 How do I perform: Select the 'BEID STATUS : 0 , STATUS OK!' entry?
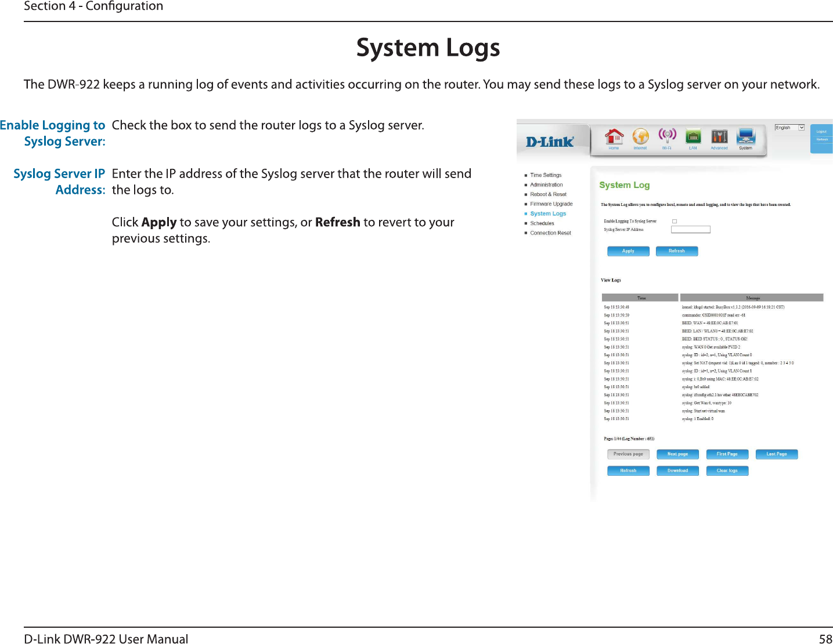tap(715, 339)
